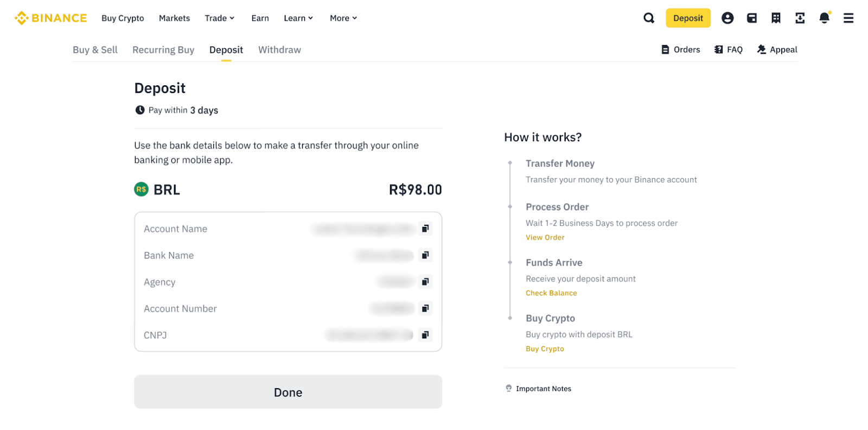Follow the View Order link
The image size is (868, 430).
[x=545, y=237]
